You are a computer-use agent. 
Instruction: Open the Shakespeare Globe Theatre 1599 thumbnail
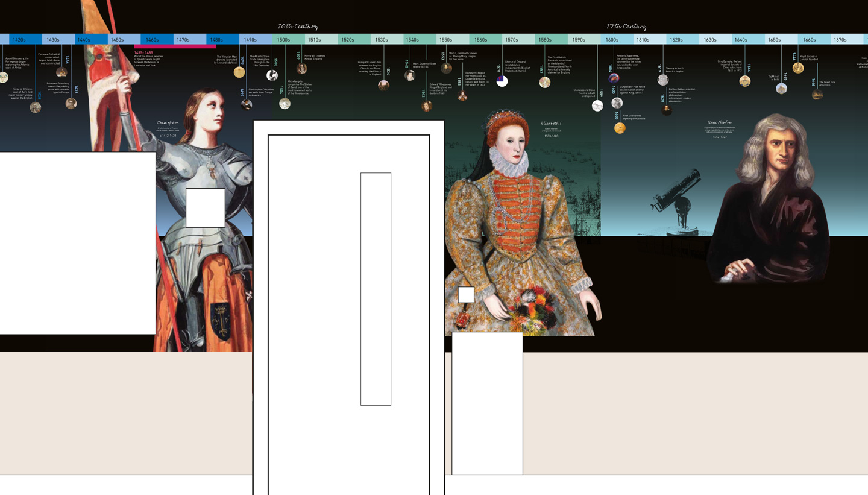click(x=597, y=106)
